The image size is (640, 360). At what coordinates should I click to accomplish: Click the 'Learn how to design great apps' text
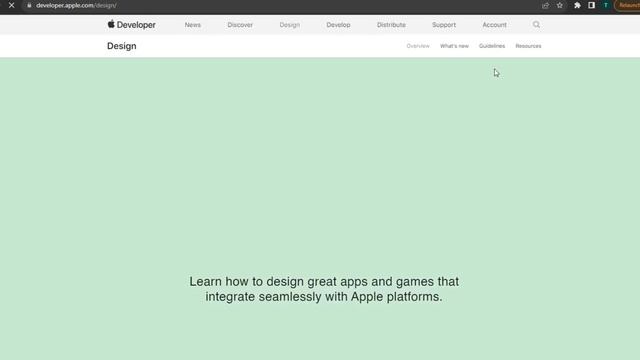click(x=324, y=289)
